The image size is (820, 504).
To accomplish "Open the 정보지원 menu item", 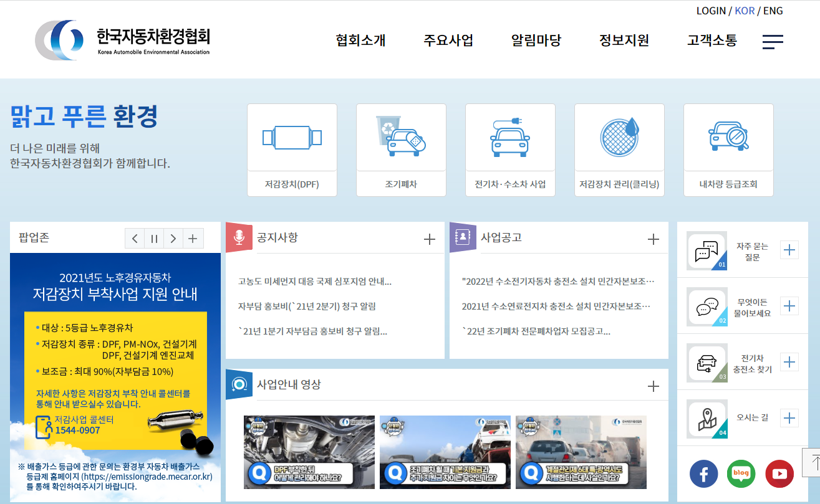I will (x=624, y=41).
